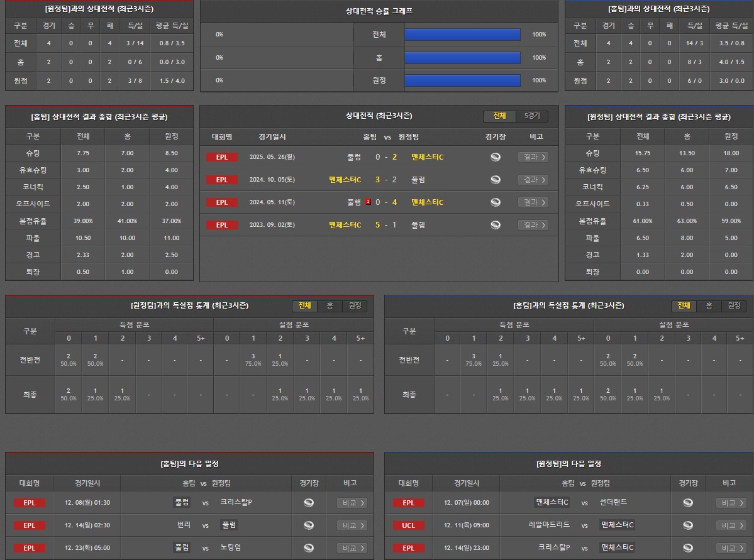Image resolution: width=754 pixels, height=560 pixels.
Task: Click the 원정 win-rate bar in 승률 그래프
Action: (462, 80)
